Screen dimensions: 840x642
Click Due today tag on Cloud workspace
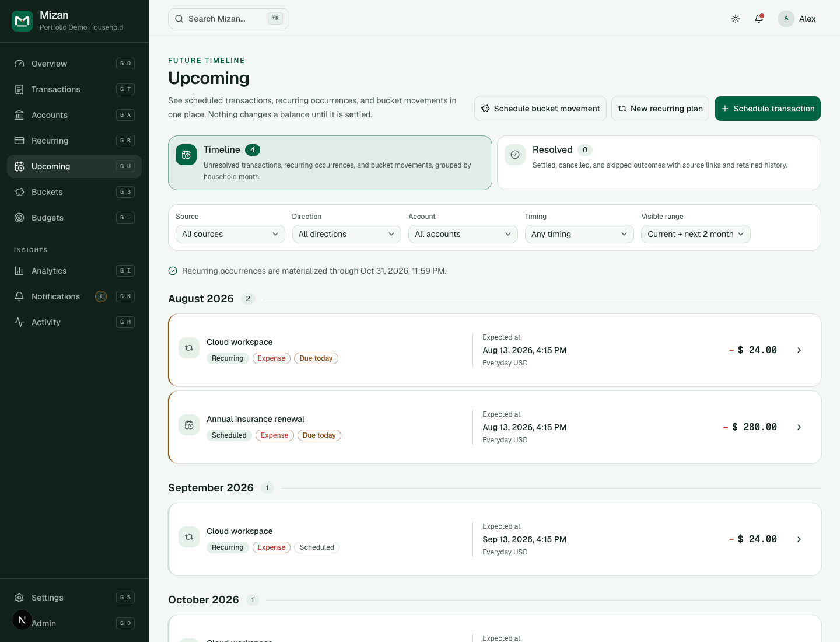click(316, 358)
